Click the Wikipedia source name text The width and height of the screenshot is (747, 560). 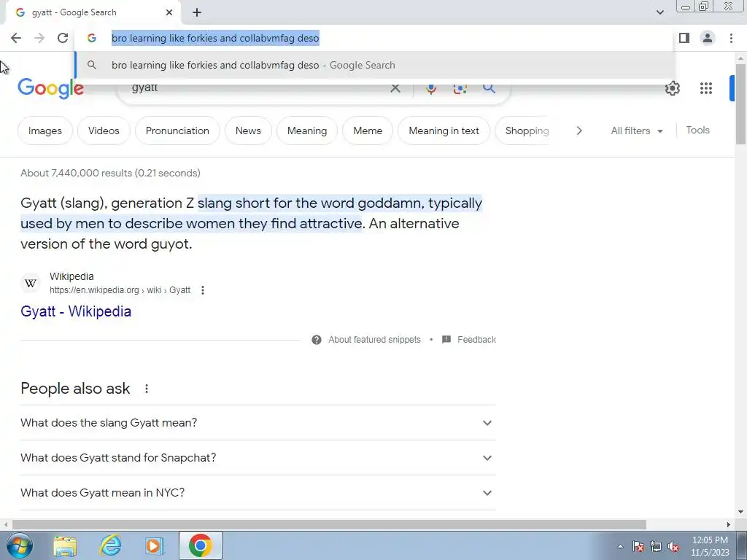point(71,276)
